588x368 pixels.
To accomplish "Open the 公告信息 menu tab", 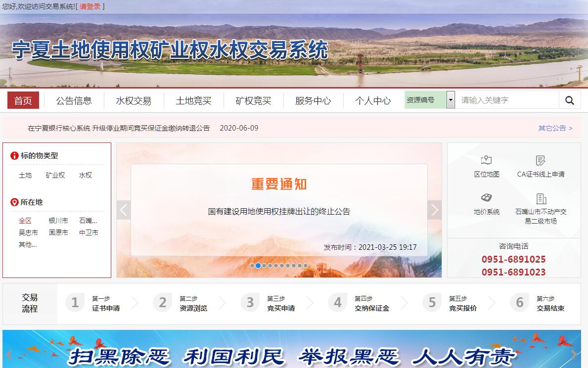I will click(74, 101).
